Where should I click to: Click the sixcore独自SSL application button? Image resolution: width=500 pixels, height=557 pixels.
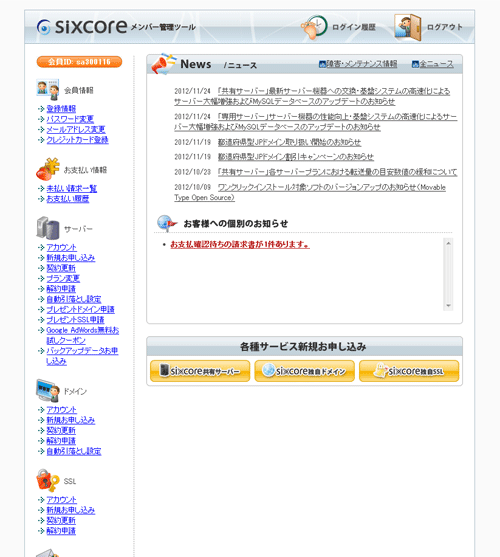409,371
